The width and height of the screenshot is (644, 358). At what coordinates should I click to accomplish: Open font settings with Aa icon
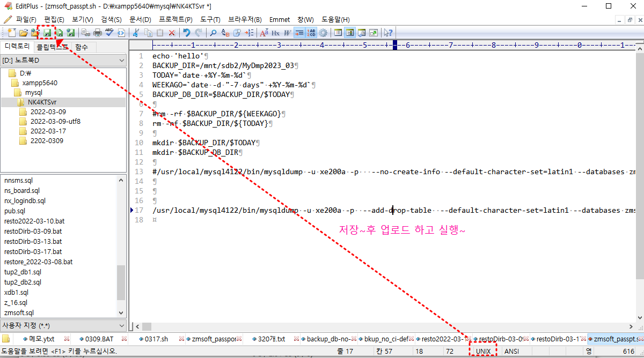(264, 33)
